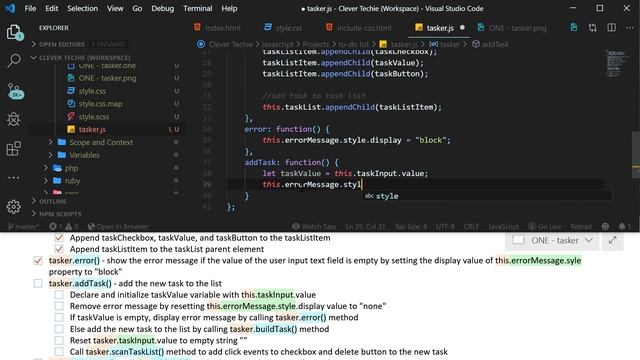Click the VS Code logo icon
The image size is (640, 360).
(10, 8)
